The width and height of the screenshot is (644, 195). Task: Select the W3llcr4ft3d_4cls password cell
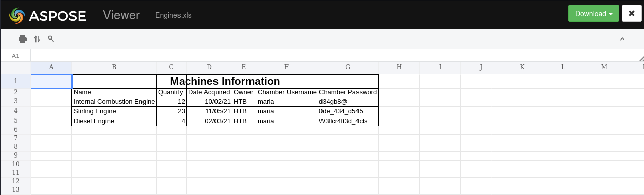[347, 121]
